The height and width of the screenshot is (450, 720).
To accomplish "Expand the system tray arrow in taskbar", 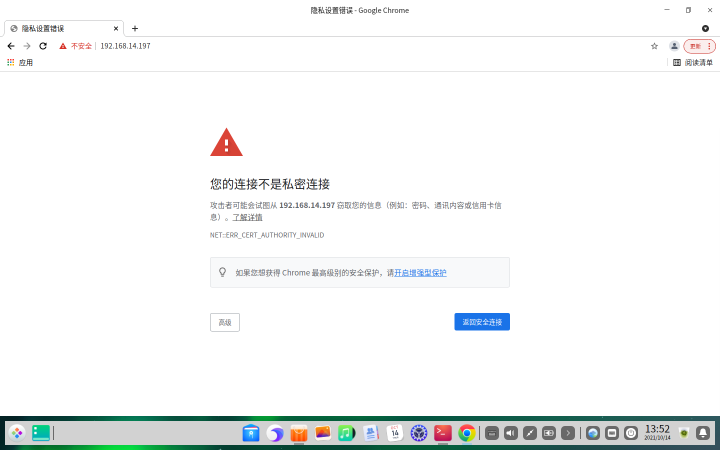I will [x=568, y=433].
